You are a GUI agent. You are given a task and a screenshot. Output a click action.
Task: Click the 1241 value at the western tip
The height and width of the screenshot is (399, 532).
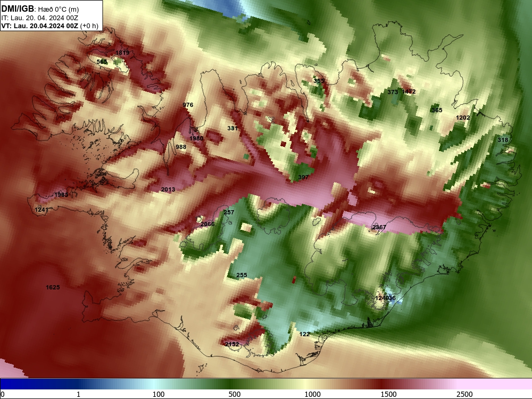pyautogui.click(x=41, y=210)
